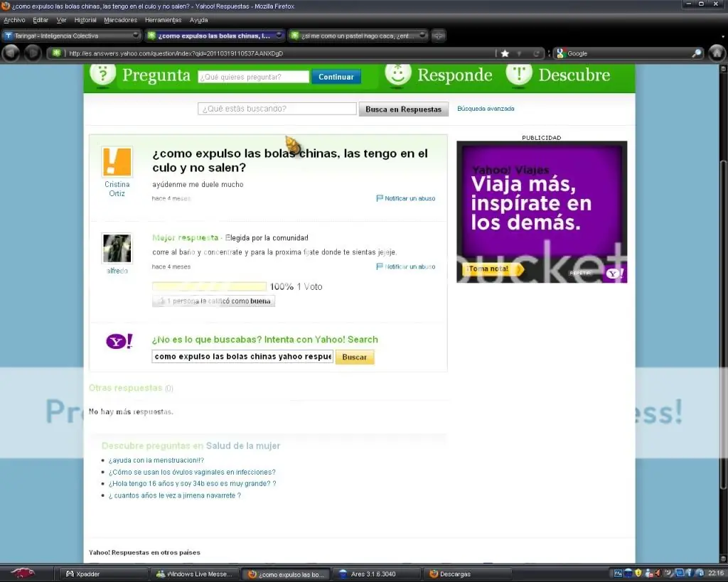The width and height of the screenshot is (728, 582).
Task: Open the Marcadores menu
Action: click(x=121, y=20)
